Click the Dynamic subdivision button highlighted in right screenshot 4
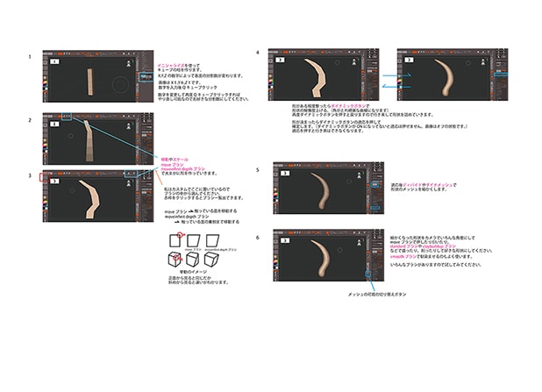Image resolution: width=542 pixels, height=392 pixels. point(501,75)
